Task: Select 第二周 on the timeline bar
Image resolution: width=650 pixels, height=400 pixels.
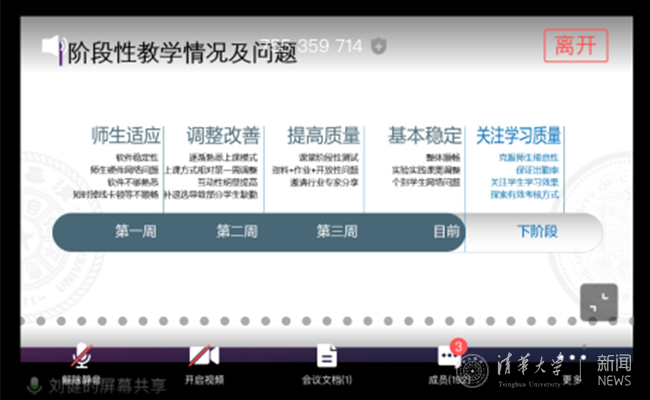Action: pyautogui.click(x=237, y=232)
